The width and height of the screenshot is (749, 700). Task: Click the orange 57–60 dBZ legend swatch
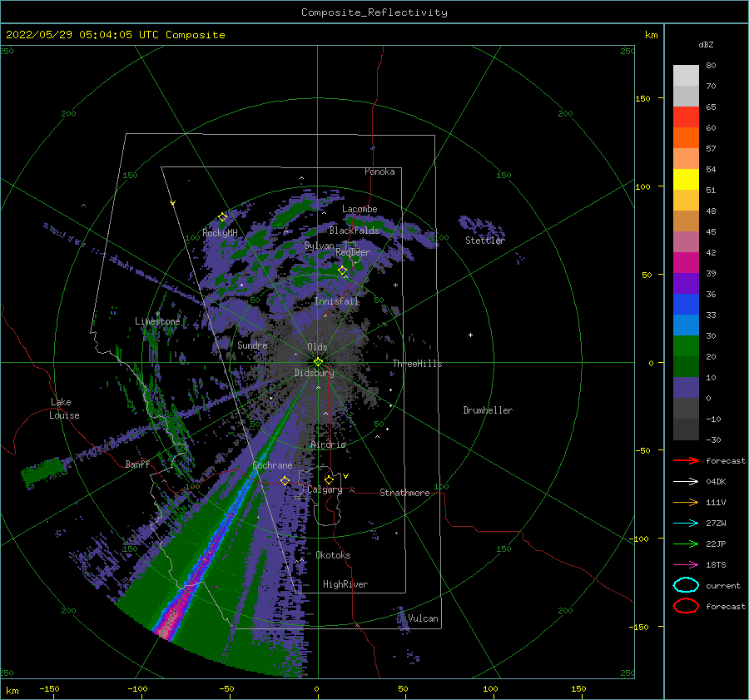(x=686, y=138)
